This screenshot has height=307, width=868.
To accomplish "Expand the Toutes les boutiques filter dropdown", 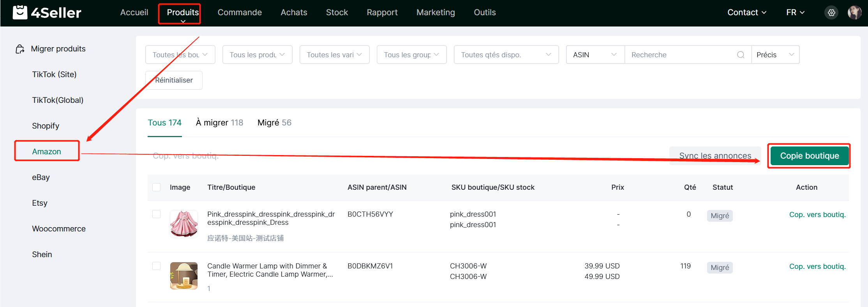I will click(x=180, y=55).
